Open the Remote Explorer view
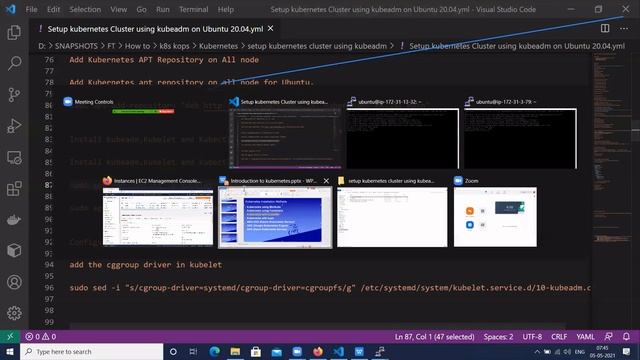This screenshot has height=360, width=640. (14, 158)
